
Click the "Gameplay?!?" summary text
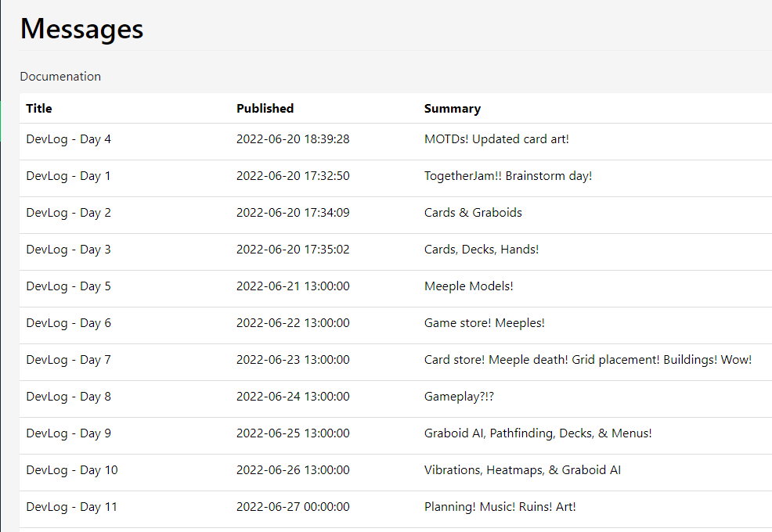460,397
